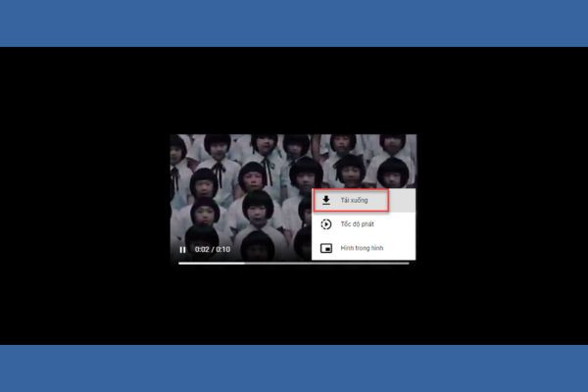Click the playback speed circle icon

click(326, 224)
